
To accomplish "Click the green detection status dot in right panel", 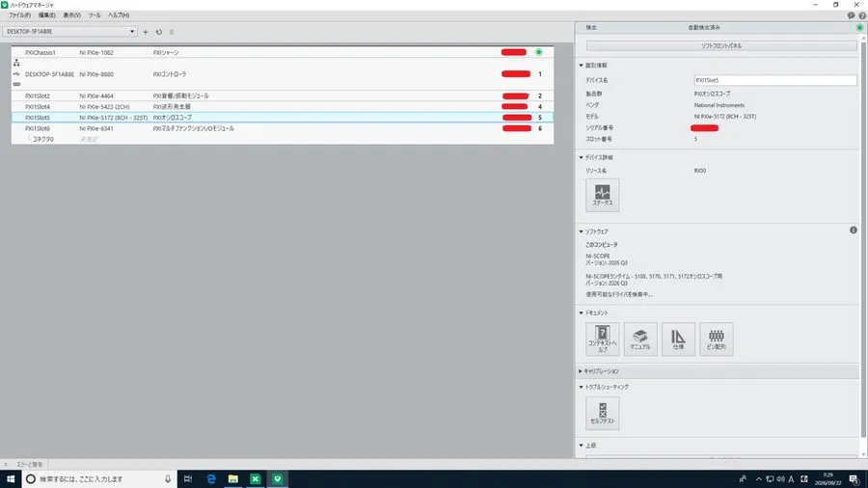I will pos(859,27).
